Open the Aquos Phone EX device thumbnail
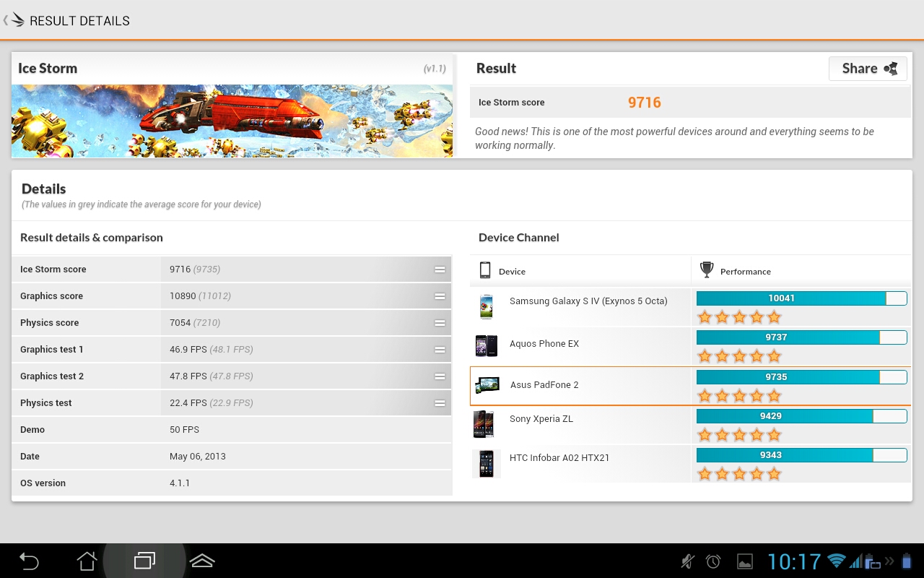924x578 pixels. pos(486,346)
